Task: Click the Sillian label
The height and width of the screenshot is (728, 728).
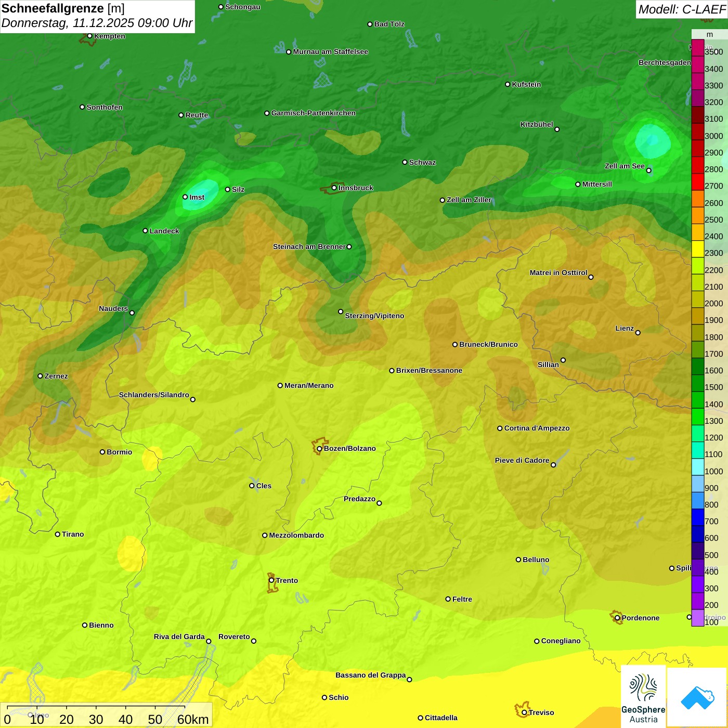Action: (x=548, y=365)
